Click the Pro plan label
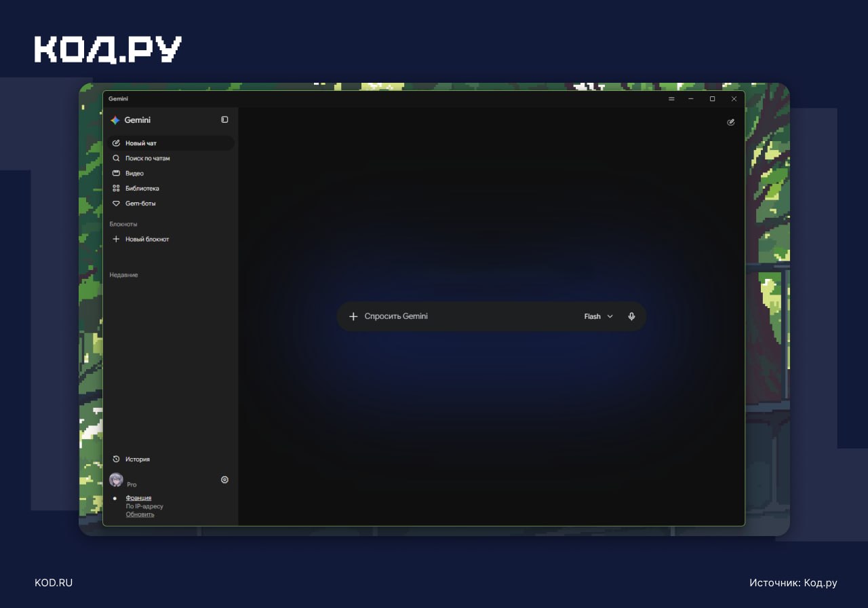 132,484
